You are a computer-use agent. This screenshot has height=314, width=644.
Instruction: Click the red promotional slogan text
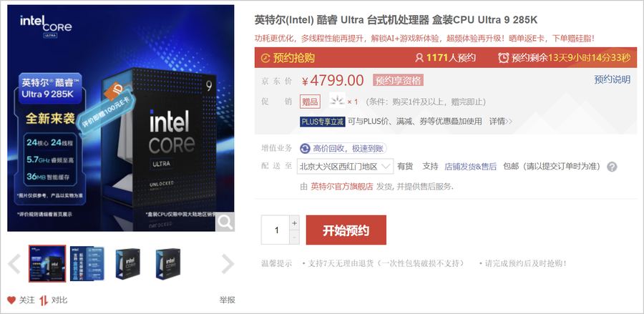point(424,39)
